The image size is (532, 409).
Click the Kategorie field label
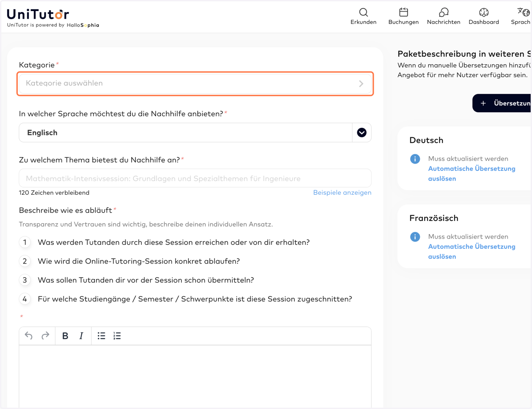(37, 65)
